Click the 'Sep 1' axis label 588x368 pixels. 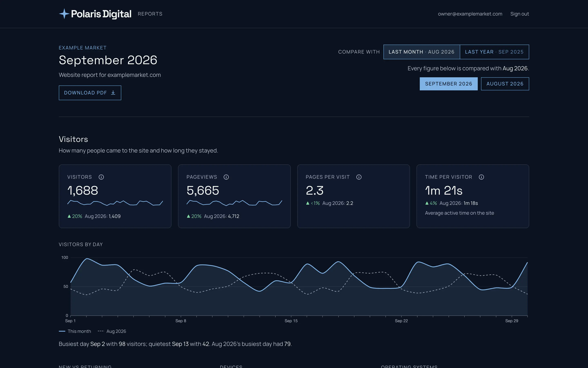(70, 321)
